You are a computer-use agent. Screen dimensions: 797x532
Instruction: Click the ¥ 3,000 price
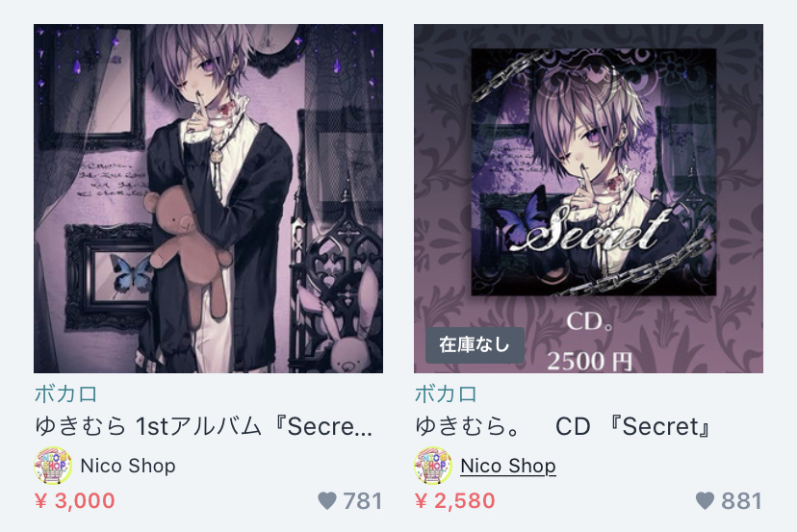coord(75,501)
